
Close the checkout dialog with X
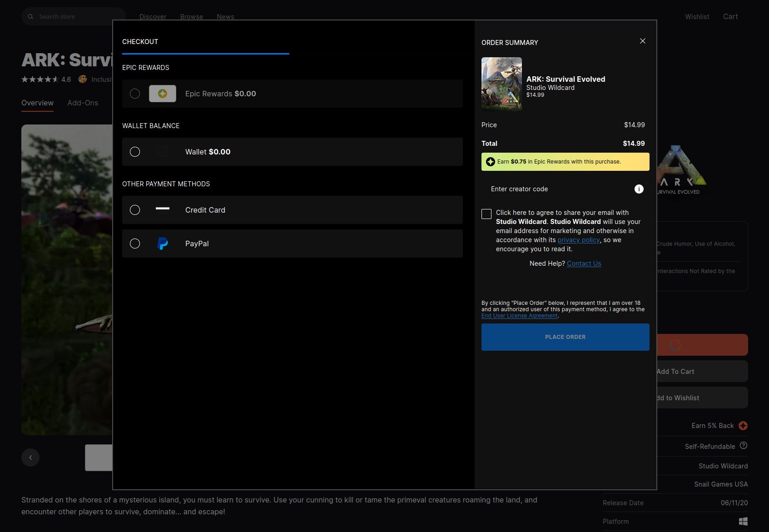pyautogui.click(x=643, y=41)
